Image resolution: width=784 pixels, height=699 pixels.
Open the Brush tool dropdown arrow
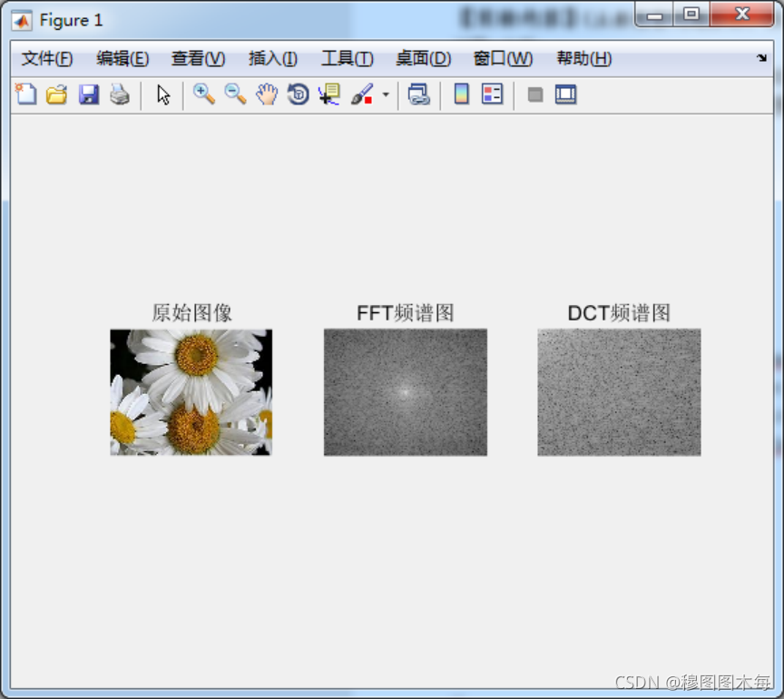tap(385, 94)
